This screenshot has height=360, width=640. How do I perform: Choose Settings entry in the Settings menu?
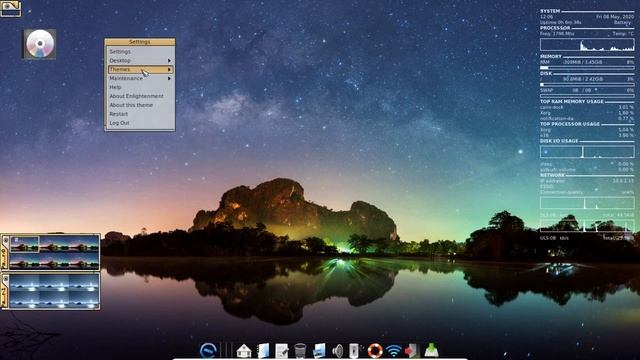click(x=120, y=52)
